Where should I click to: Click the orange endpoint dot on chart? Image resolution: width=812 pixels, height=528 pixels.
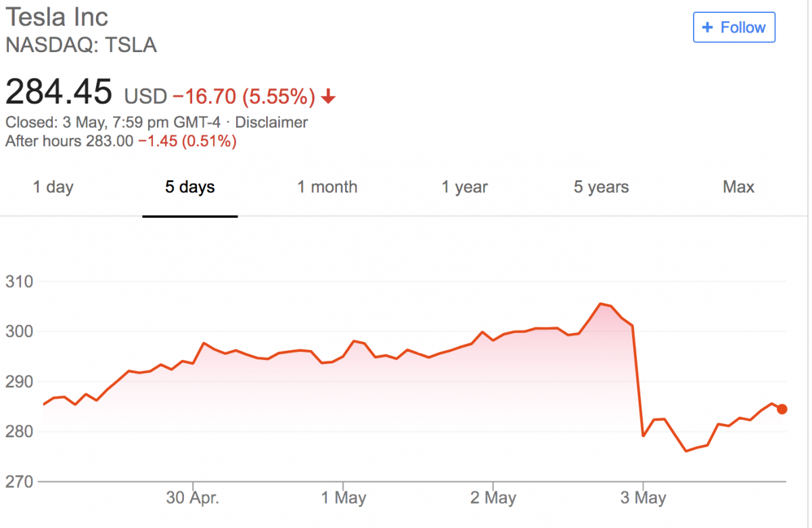(782, 409)
